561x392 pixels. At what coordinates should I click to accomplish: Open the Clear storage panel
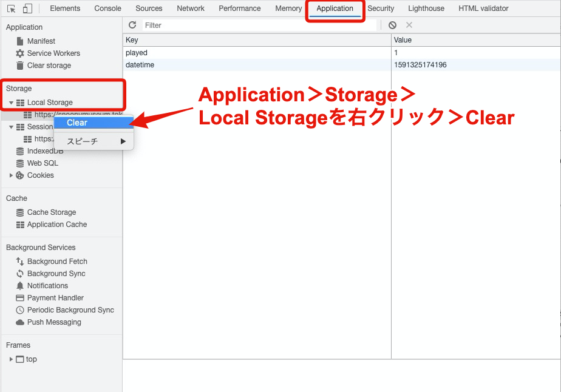click(x=48, y=65)
